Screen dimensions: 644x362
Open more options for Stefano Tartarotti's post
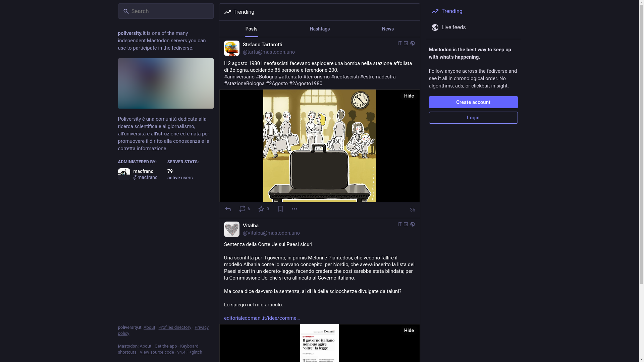tap(294, 209)
